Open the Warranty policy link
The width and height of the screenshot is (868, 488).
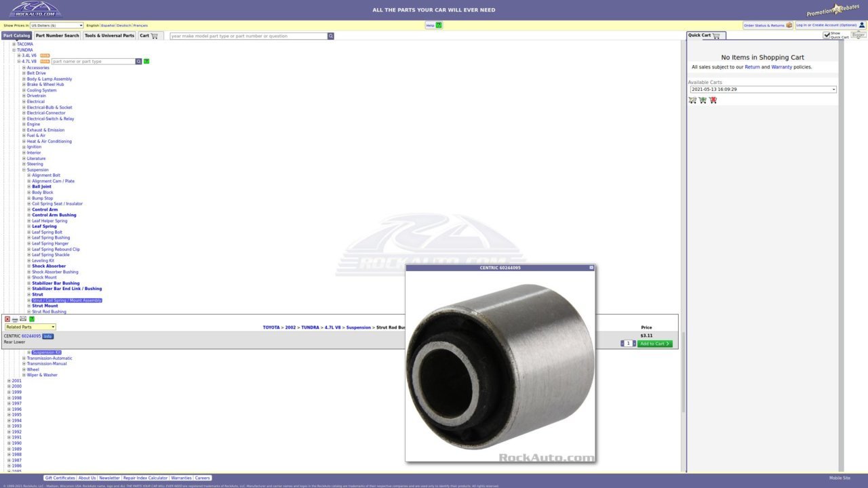(781, 67)
